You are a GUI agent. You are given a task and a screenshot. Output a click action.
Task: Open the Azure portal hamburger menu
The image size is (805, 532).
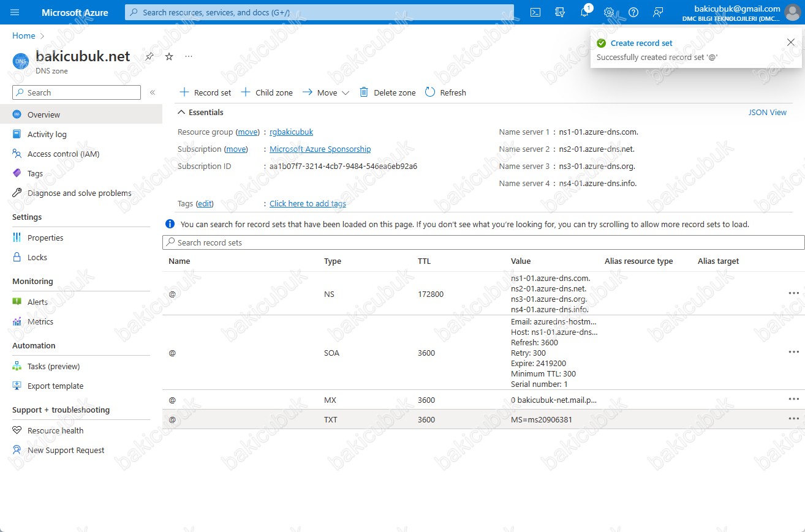[15, 12]
